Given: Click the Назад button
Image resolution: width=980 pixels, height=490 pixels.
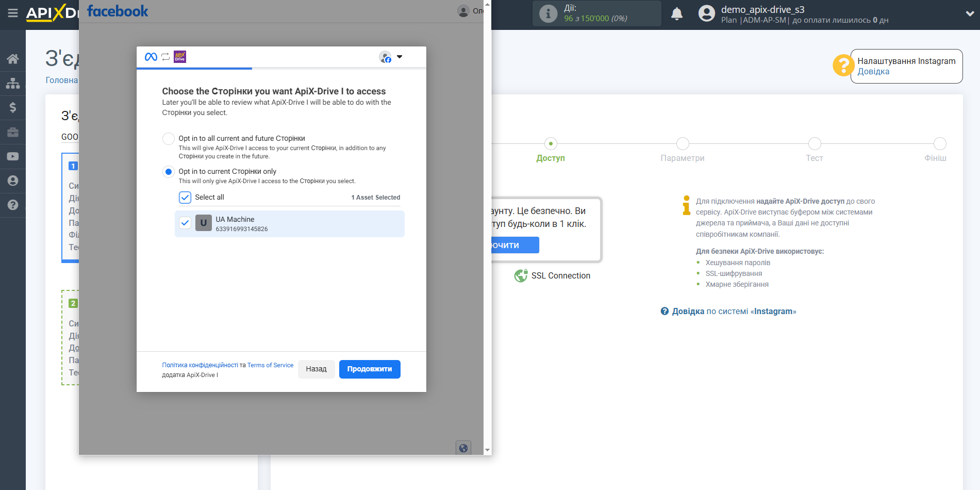Looking at the screenshot, I should click(317, 369).
